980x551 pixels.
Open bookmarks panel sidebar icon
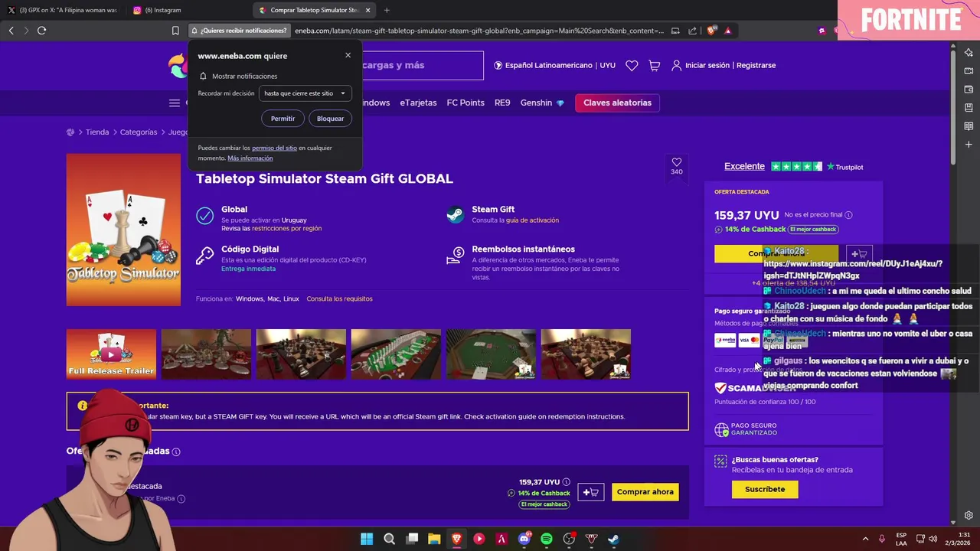969,108
